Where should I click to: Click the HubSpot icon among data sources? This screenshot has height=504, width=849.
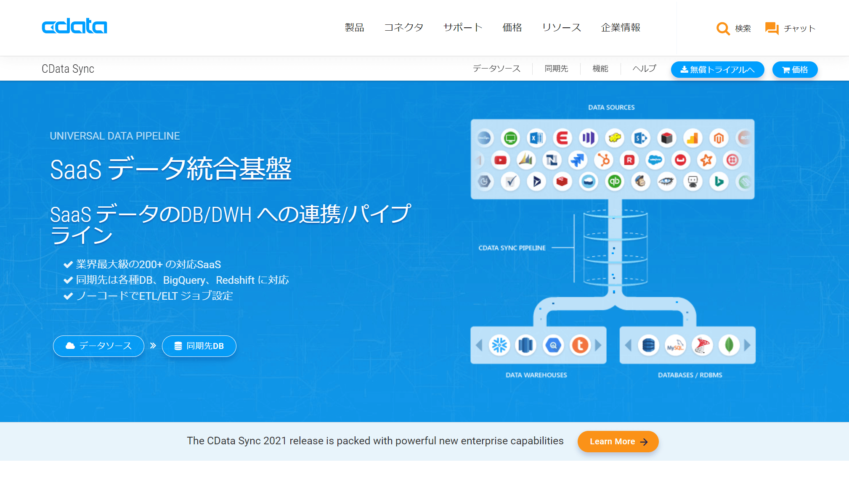[x=602, y=160]
